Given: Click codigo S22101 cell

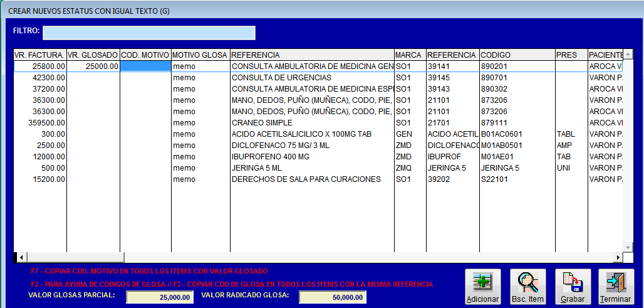Looking at the screenshot, I should click(517, 179).
